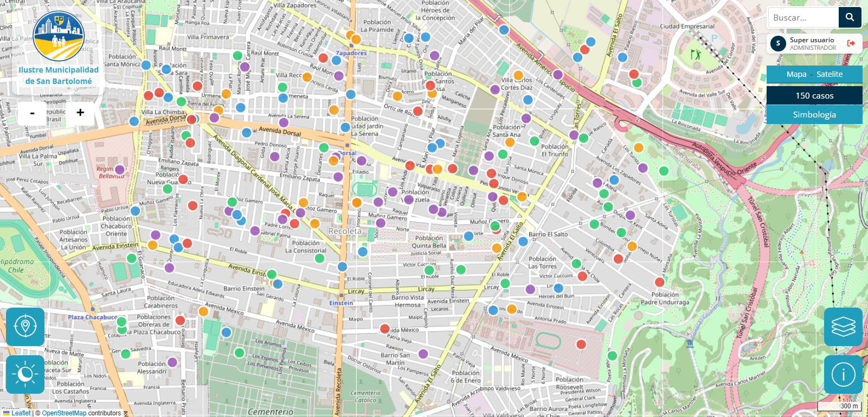Open the Simbología legend
The width and height of the screenshot is (868, 417).
(x=814, y=114)
